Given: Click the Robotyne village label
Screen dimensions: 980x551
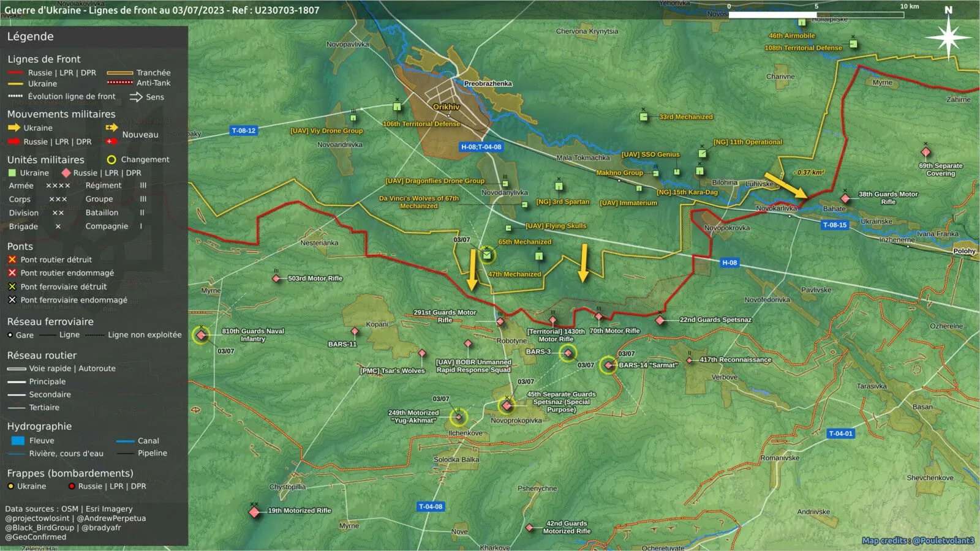Looking at the screenshot, I should [511, 341].
